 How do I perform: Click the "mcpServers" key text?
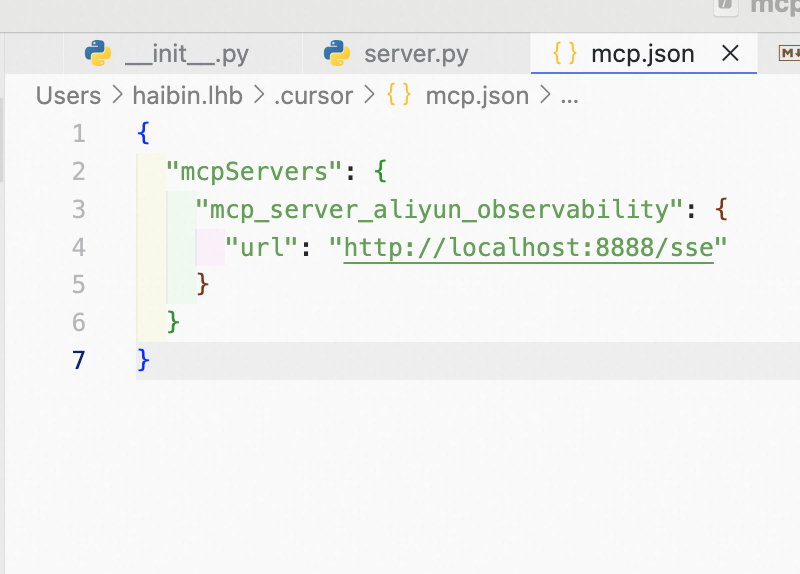254,171
